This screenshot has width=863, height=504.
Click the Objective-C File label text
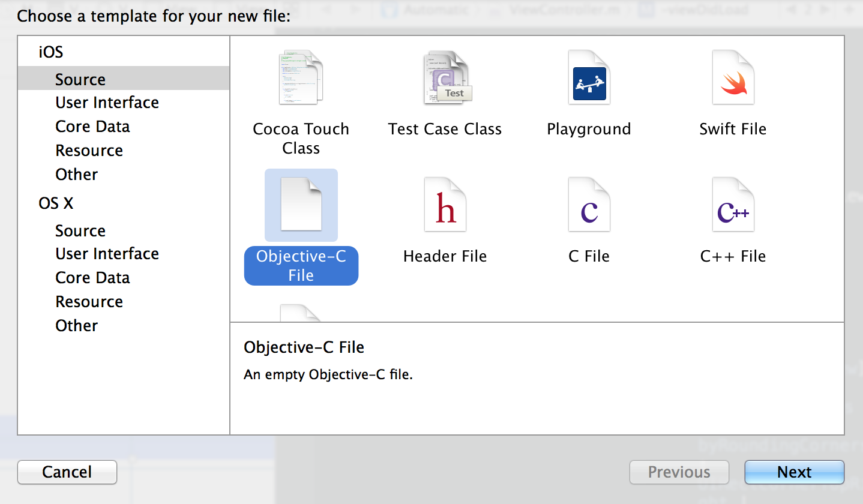[301, 266]
